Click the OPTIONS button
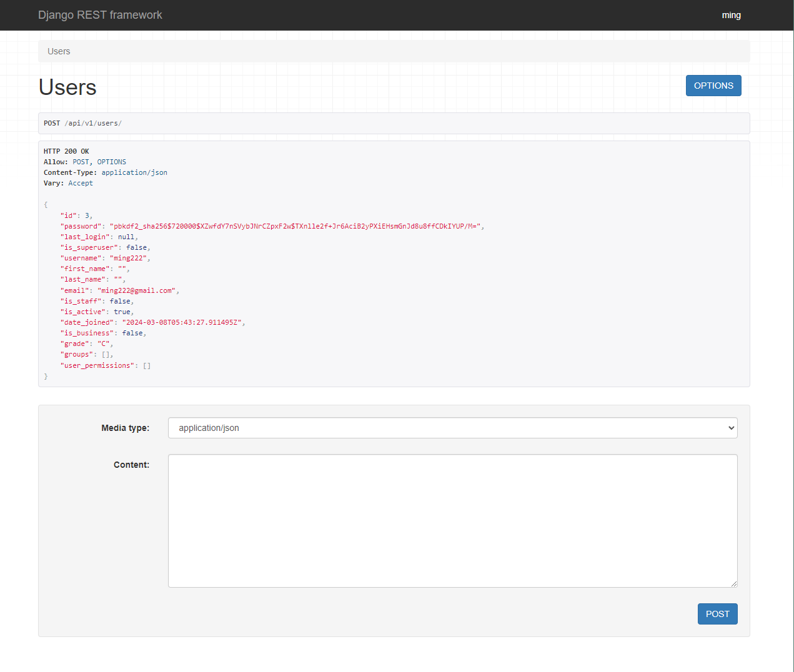 pyautogui.click(x=713, y=86)
